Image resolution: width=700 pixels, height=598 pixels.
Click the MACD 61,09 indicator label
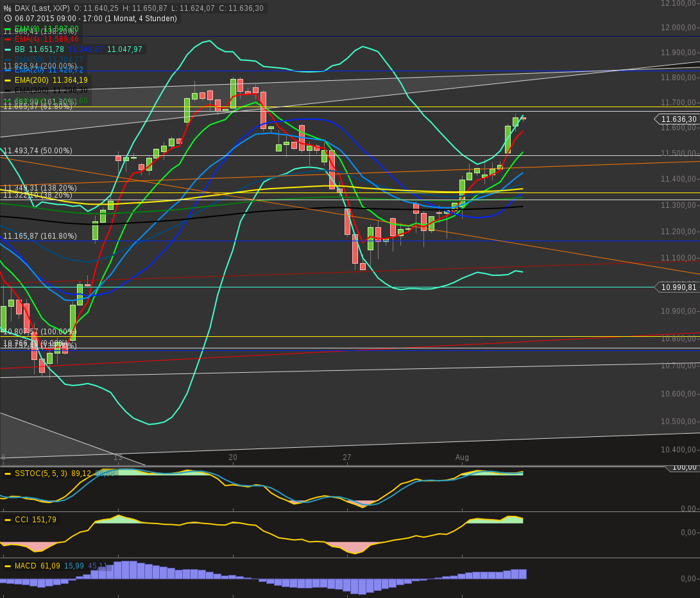click(37, 567)
